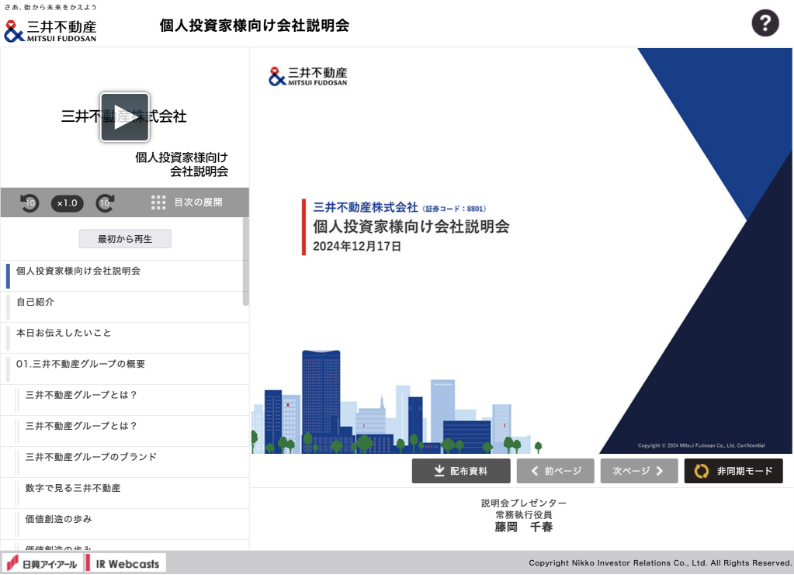Select the 価値創造の歩み chapter
794x575 pixels.
(124, 524)
